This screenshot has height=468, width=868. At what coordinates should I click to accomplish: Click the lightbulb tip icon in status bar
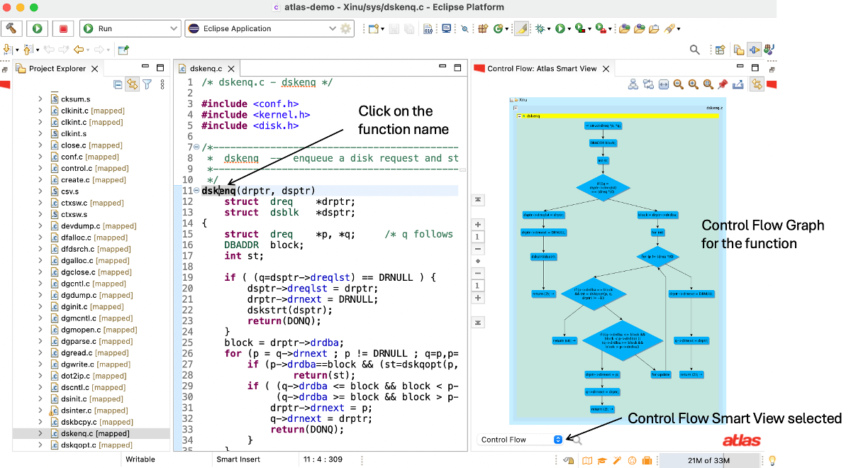773,460
